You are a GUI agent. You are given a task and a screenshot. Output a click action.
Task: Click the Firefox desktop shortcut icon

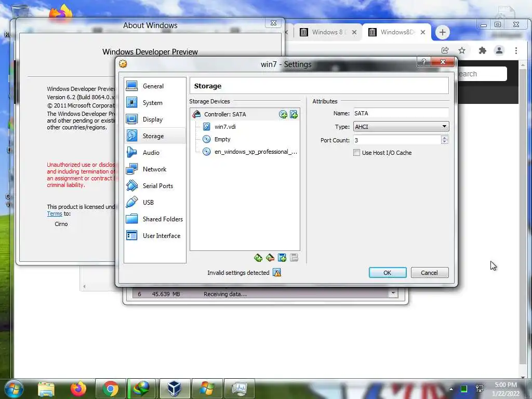point(61,13)
